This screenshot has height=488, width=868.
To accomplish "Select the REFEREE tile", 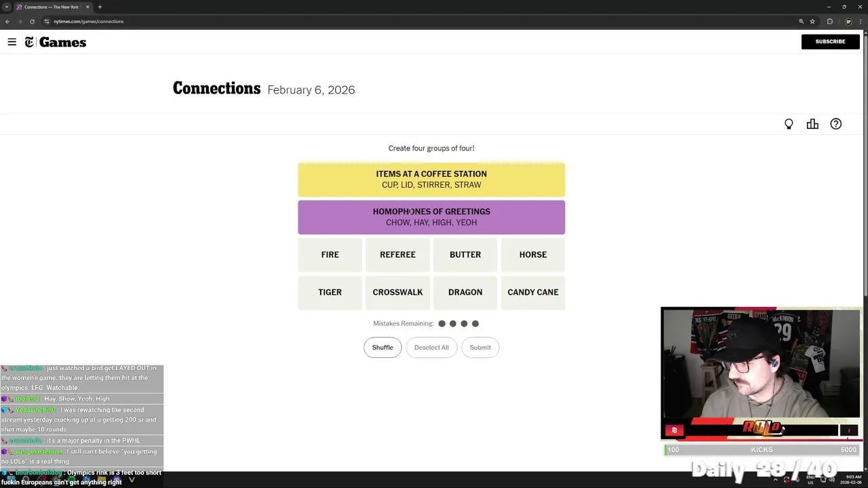I will 397,255.
